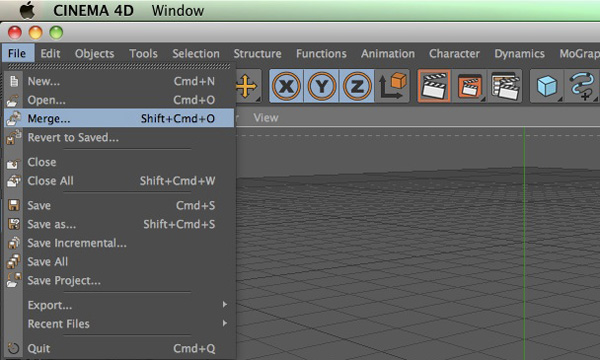Open the Picture Viewer render flyout arrow
This screenshot has height=360, width=600.
483,99
